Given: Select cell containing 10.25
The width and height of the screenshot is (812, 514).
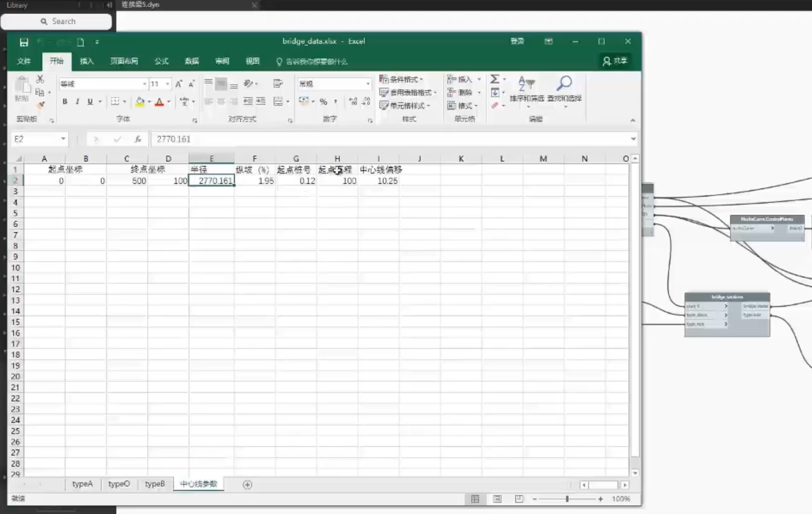Looking at the screenshot, I should [379, 181].
